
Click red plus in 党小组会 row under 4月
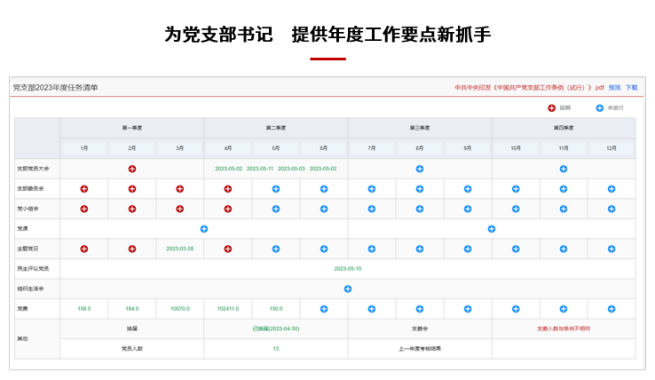[228, 209]
